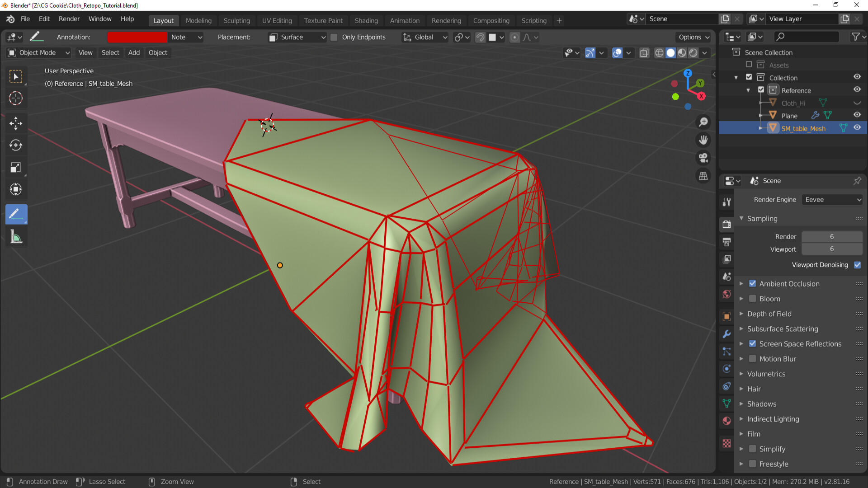Open the Modifiers wrench tab
Image resolution: width=868 pixels, height=488 pixels.
click(726, 334)
